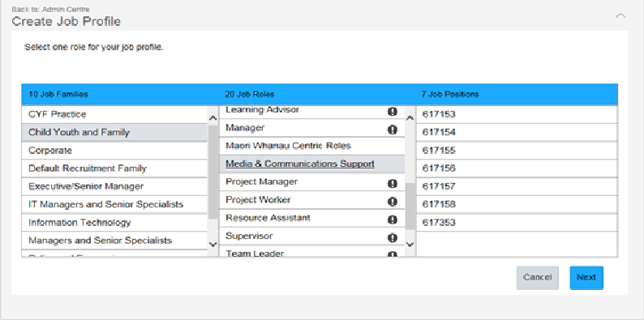Click the info icon next to Supervisor
Viewport: 644px width, 320px height.
[x=393, y=237]
